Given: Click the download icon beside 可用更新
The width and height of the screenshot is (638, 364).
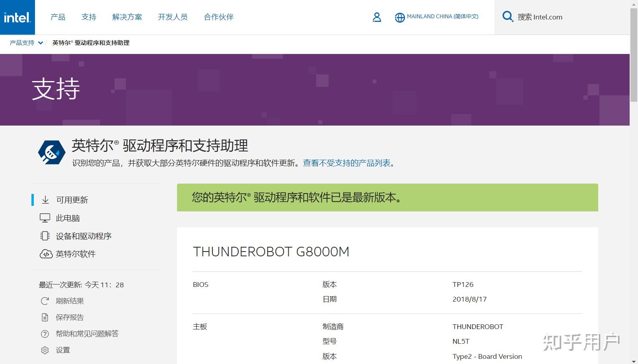Looking at the screenshot, I should coord(45,199).
